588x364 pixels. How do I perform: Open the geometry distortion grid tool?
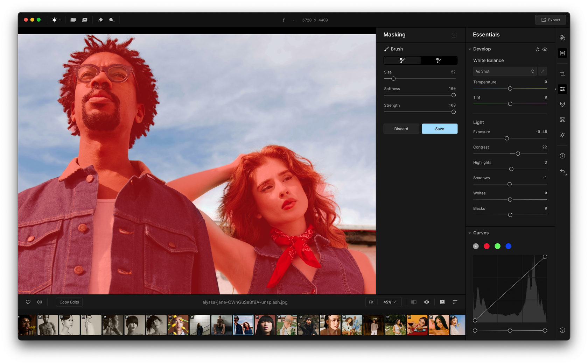click(562, 120)
